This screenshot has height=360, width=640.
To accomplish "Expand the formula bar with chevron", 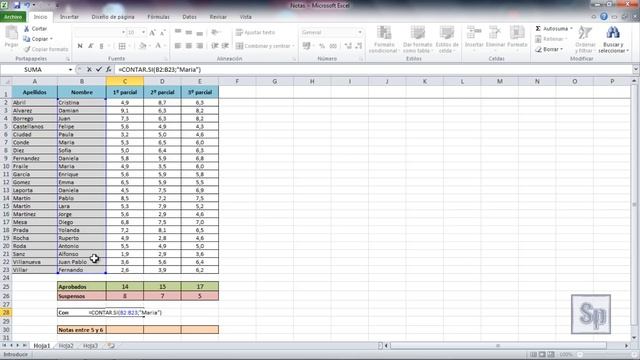I will pyautogui.click(x=635, y=69).
